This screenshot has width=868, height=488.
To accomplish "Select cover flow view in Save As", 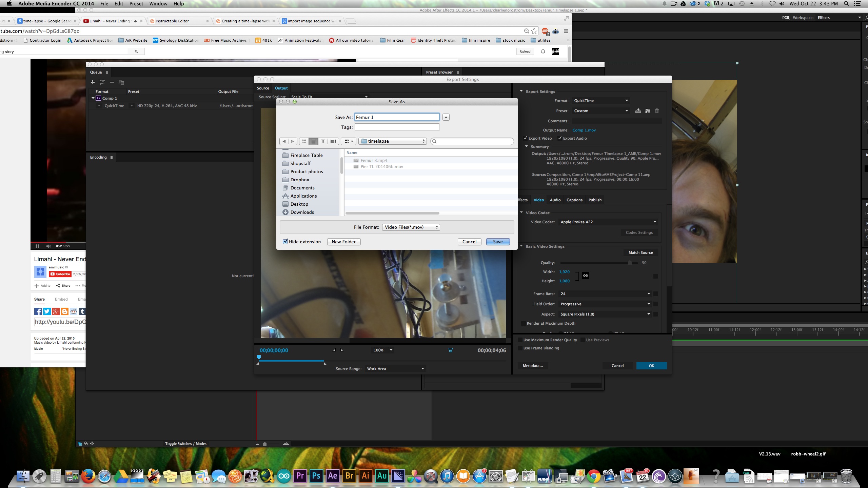I will 333,141.
